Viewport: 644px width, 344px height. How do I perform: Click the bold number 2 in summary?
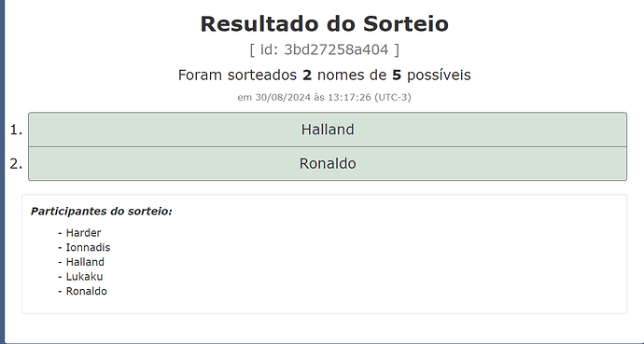[307, 76]
